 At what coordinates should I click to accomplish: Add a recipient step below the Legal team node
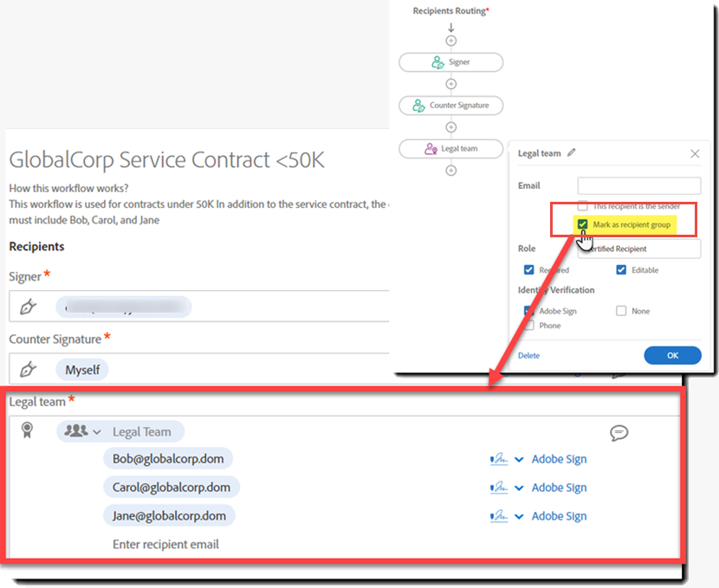click(451, 171)
